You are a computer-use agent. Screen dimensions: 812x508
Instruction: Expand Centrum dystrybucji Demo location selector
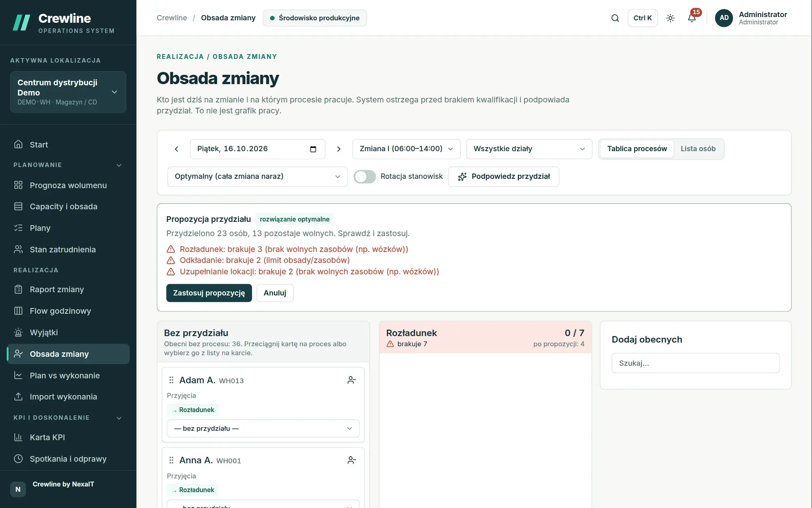tap(68, 92)
